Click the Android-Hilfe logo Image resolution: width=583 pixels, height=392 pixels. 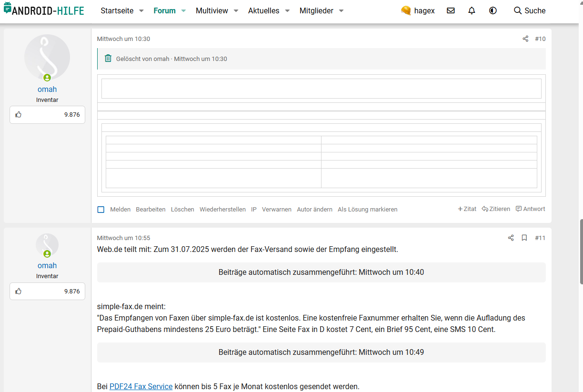coord(44,10)
